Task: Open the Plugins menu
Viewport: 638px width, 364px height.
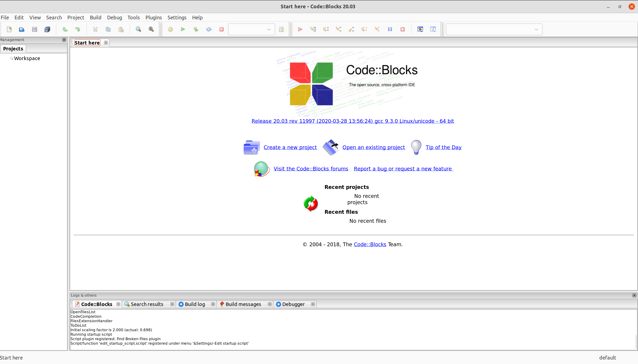Action: pyautogui.click(x=153, y=17)
